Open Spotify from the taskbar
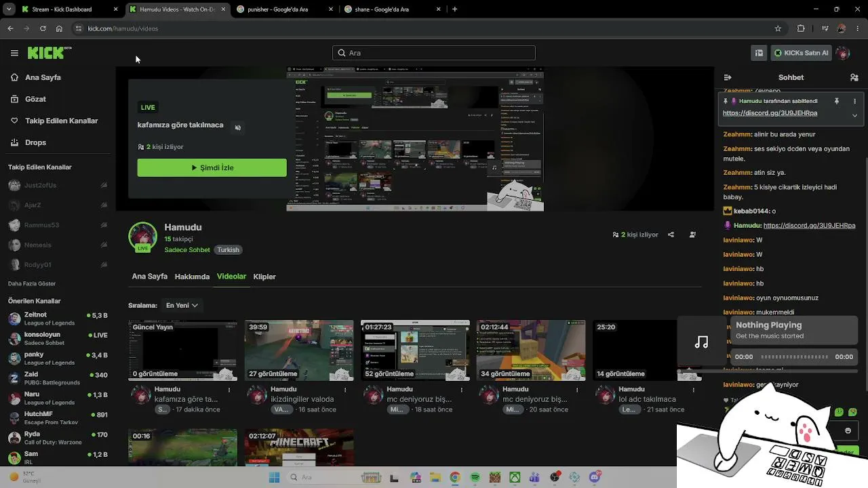The width and height of the screenshot is (868, 488). (x=475, y=477)
